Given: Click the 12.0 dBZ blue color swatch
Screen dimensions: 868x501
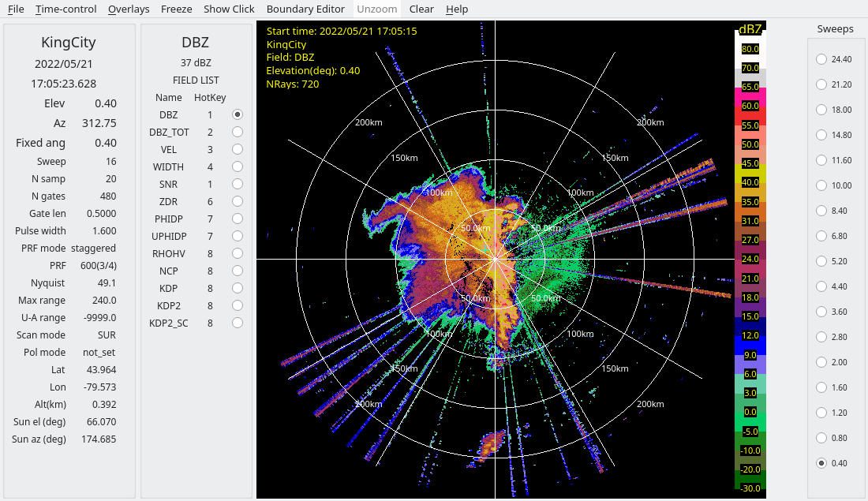Looking at the screenshot, I should (750, 336).
